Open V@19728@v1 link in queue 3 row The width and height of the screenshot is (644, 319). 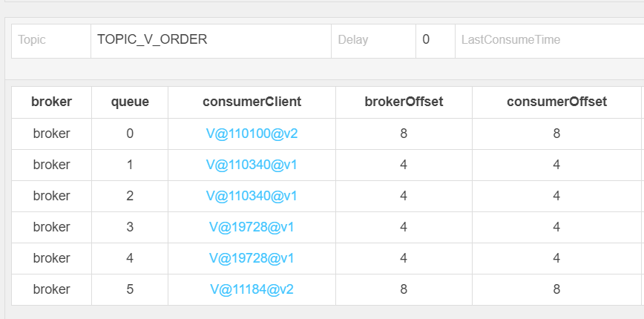[252, 227]
